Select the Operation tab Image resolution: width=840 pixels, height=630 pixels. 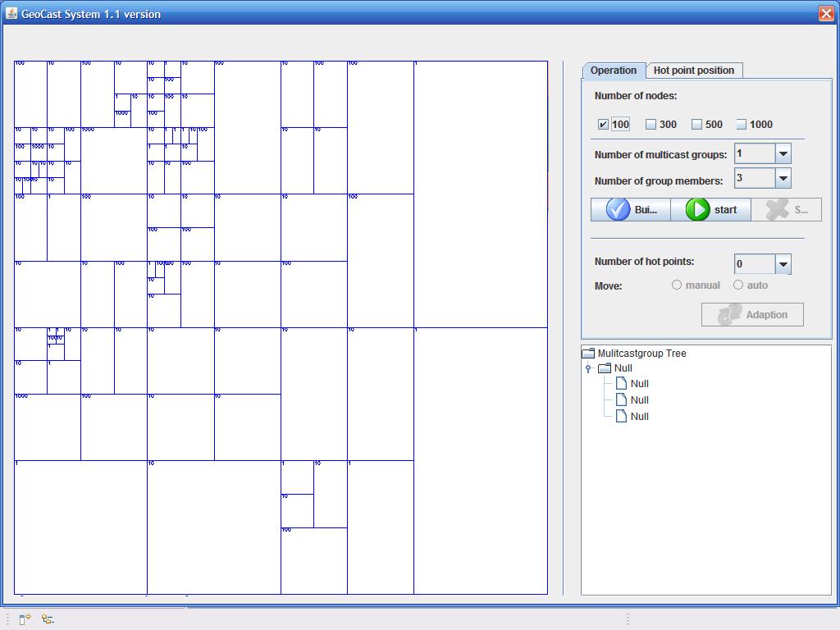point(614,71)
